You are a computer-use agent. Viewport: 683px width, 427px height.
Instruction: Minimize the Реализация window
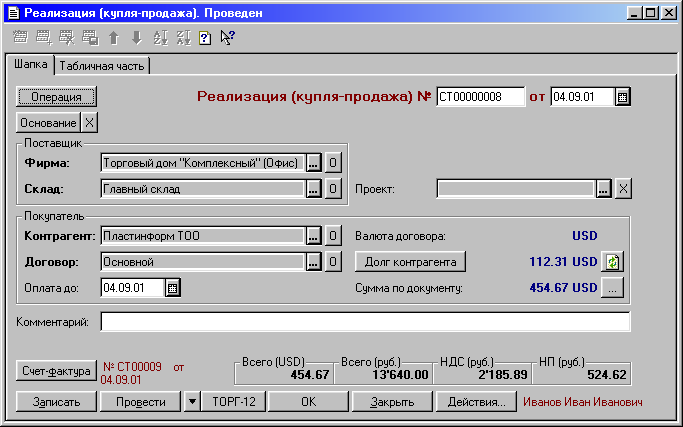[x=634, y=13]
